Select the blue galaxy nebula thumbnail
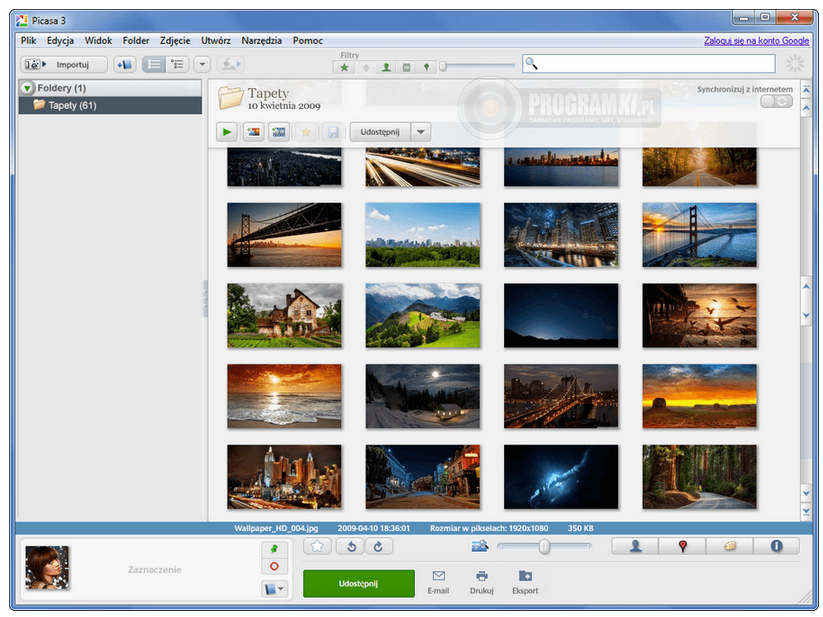823x617 pixels. click(561, 477)
